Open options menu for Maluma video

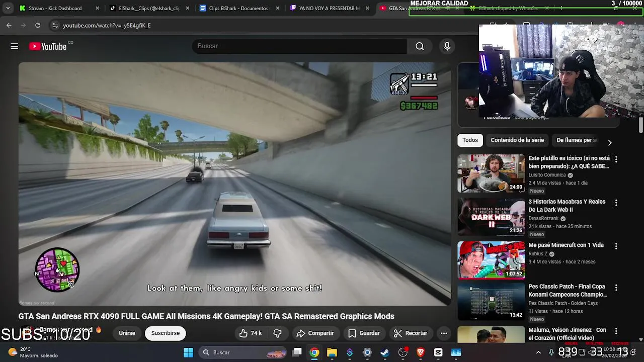coord(616,332)
